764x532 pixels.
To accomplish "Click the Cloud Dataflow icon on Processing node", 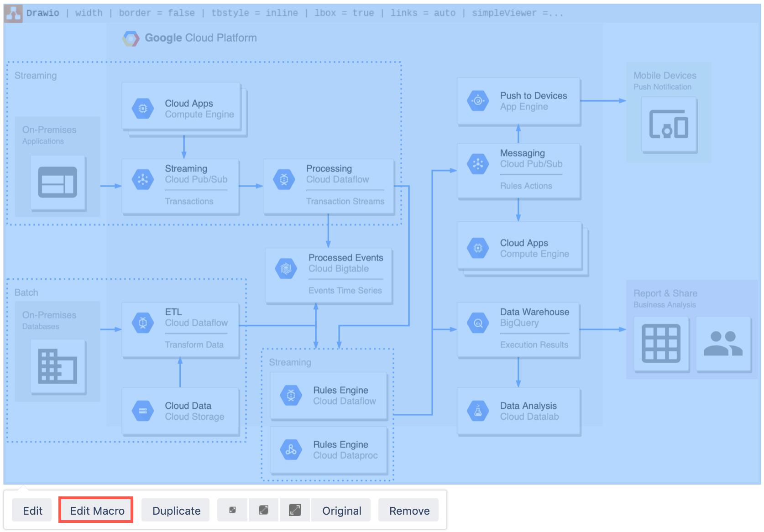I will 284,179.
